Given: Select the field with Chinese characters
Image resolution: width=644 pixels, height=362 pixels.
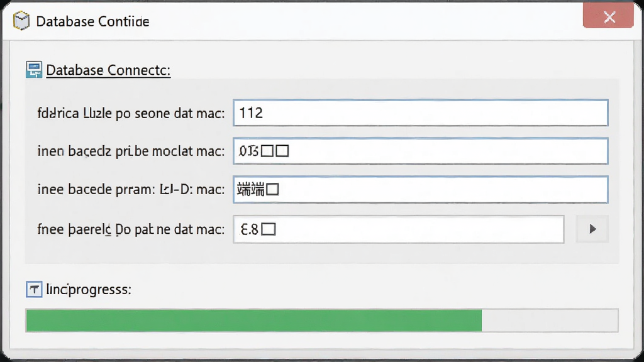Looking at the screenshot, I should [421, 190].
